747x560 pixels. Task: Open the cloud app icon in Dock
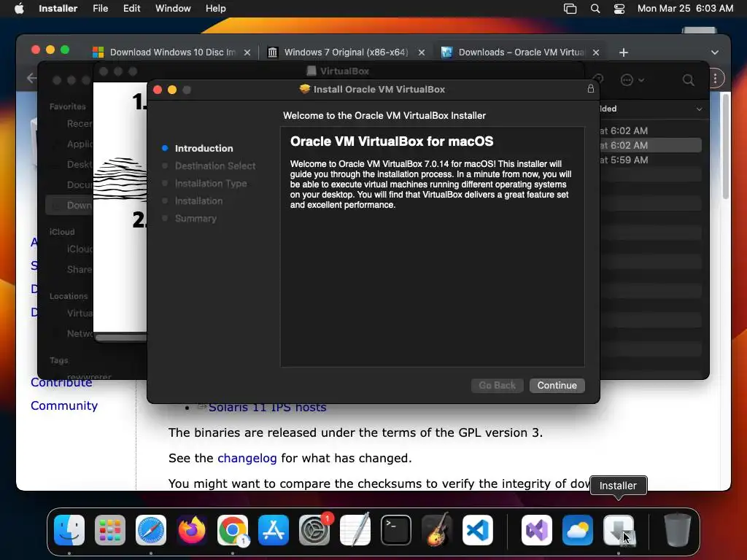578,530
